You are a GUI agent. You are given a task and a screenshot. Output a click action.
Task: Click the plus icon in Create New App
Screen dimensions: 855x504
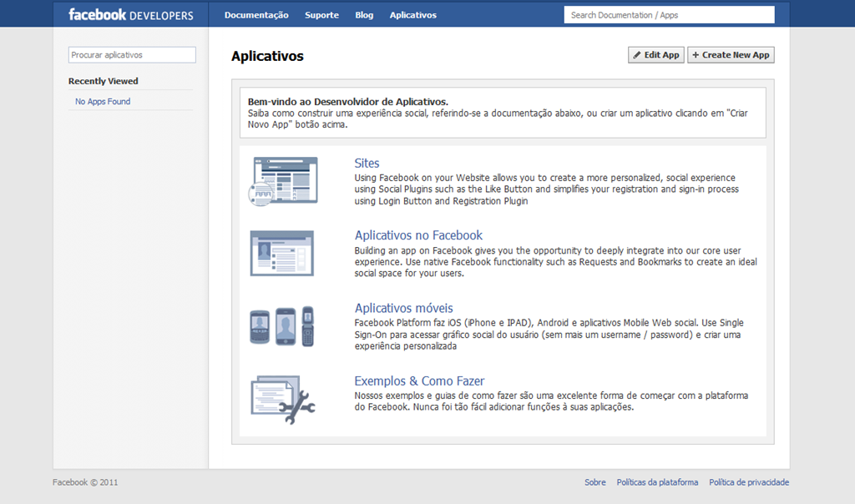click(x=696, y=55)
